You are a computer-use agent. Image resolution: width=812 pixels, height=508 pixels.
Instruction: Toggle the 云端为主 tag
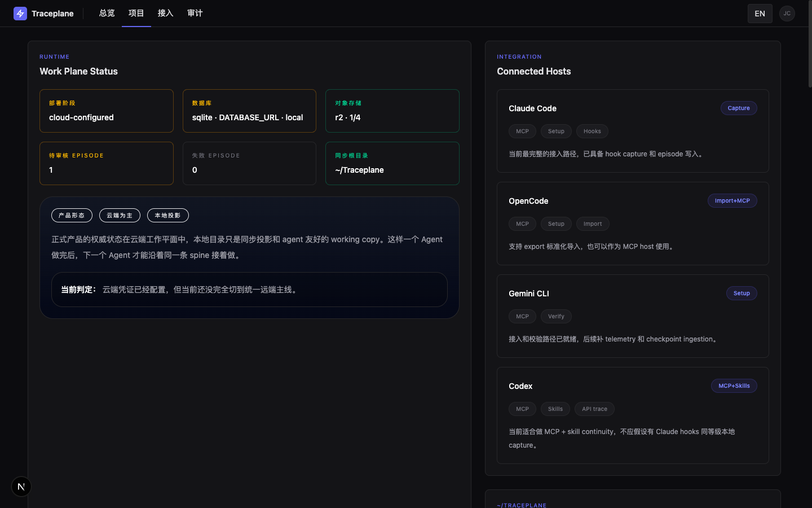pyautogui.click(x=120, y=215)
